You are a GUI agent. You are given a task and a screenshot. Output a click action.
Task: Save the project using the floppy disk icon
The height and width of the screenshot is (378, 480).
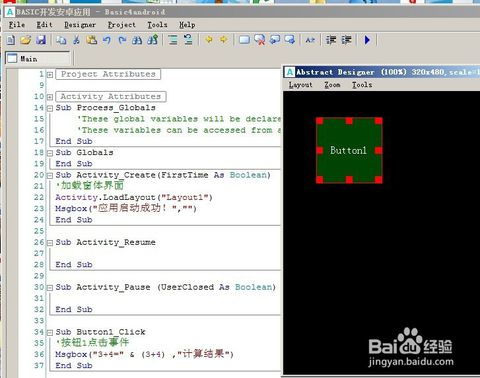tap(41, 40)
